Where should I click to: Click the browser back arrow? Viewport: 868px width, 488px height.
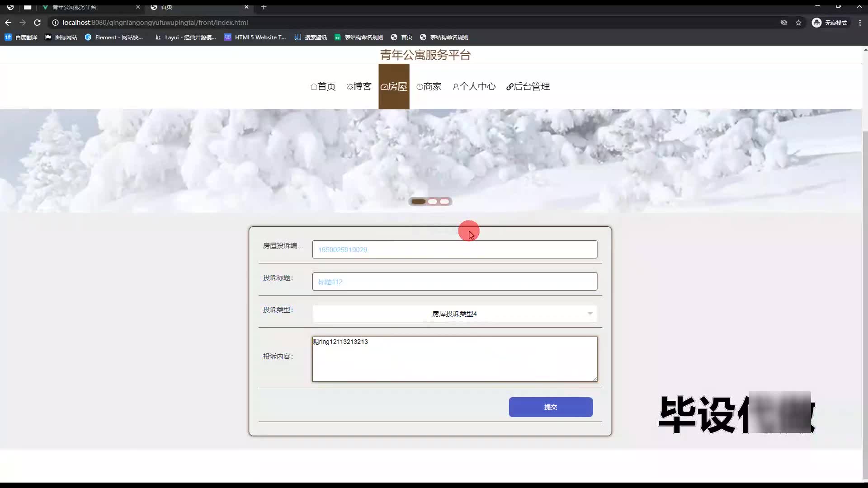tap(8, 23)
